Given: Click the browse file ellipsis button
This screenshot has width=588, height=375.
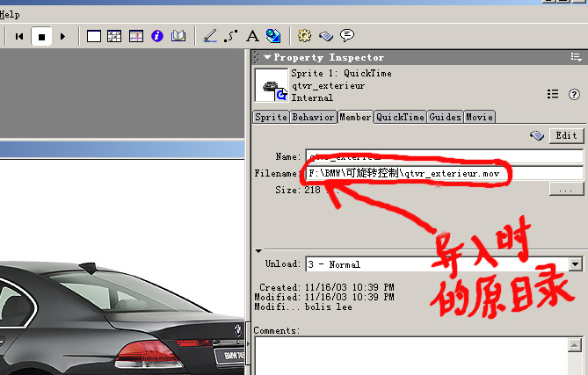Looking at the screenshot, I should (566, 189).
